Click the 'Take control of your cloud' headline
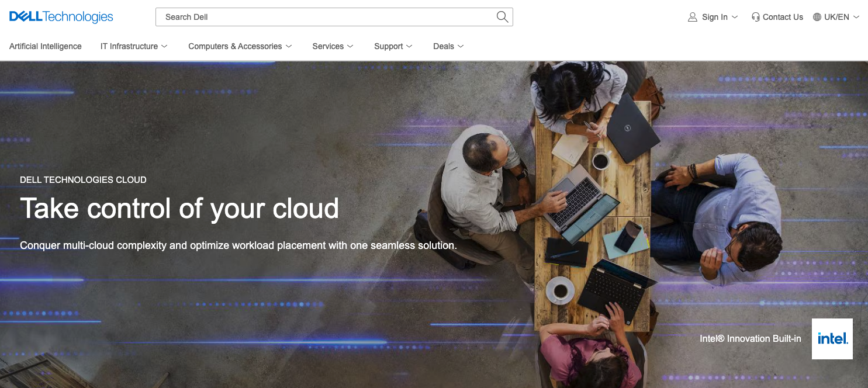 179,209
